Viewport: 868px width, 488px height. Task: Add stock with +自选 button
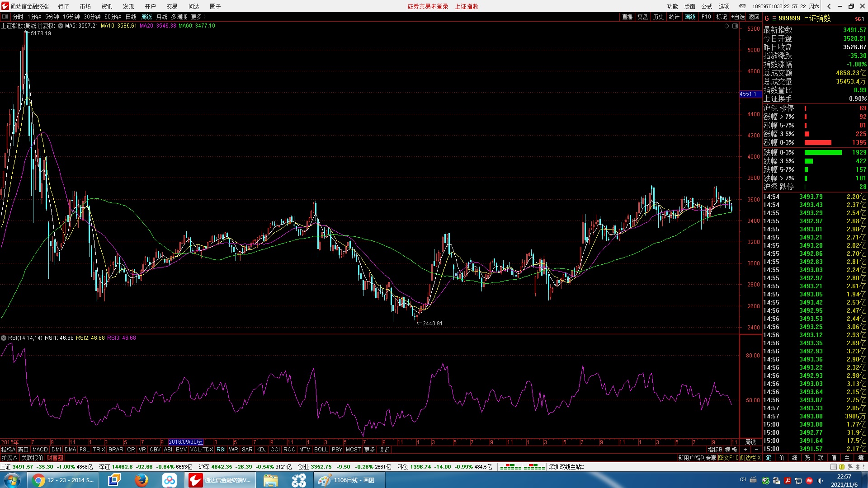(738, 17)
